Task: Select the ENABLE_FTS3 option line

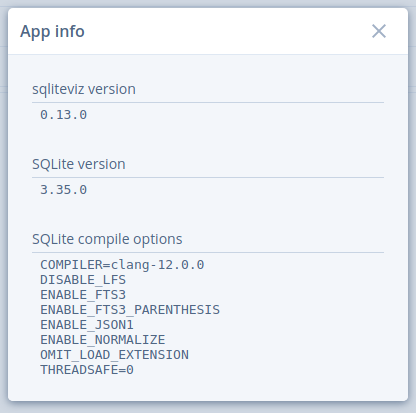Action: (83, 295)
